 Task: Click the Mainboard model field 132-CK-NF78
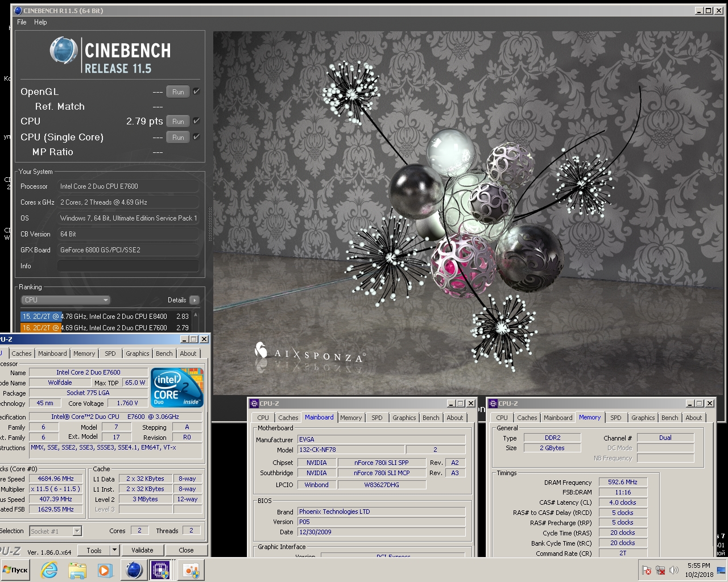[x=351, y=450]
